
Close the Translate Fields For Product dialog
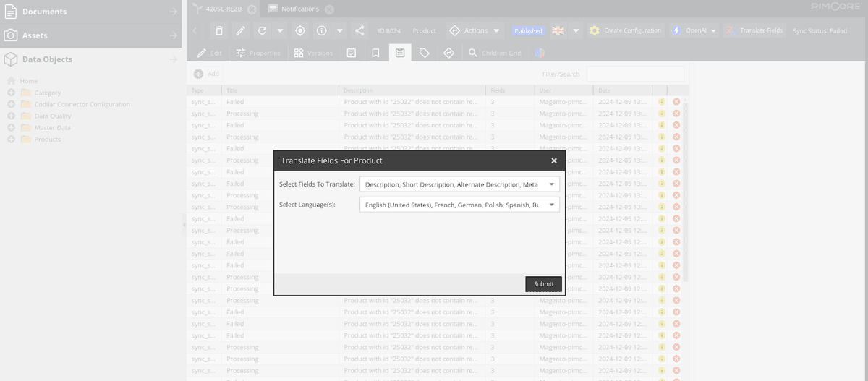tap(554, 160)
